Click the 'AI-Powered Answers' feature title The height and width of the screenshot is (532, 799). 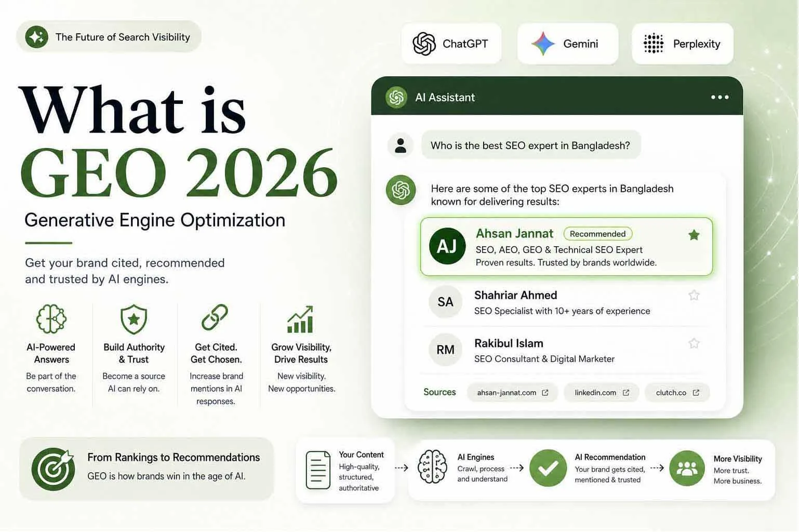click(x=51, y=353)
